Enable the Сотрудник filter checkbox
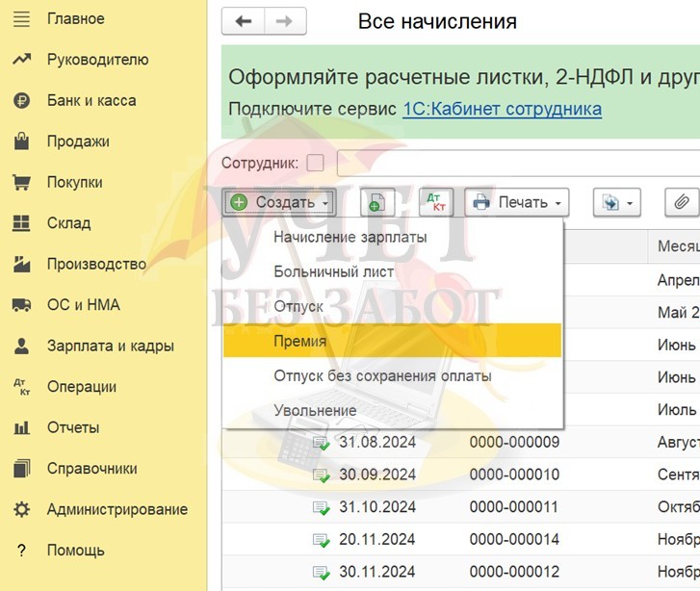The image size is (700, 591). click(x=315, y=164)
